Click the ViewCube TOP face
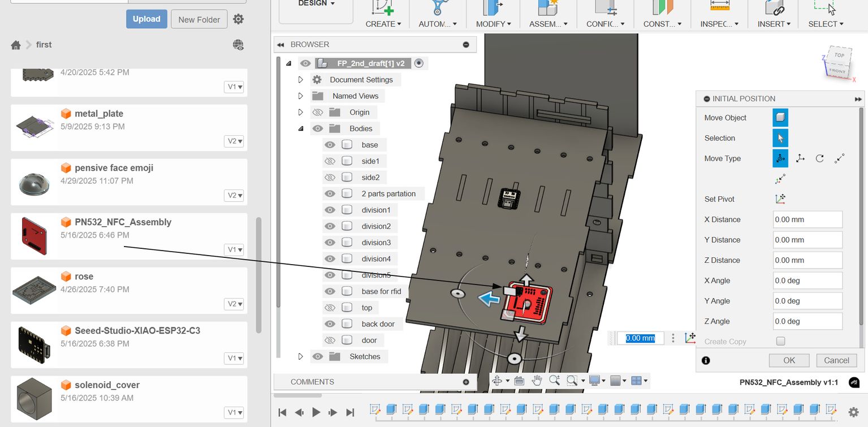Image resolution: width=868 pixels, height=427 pixels. pos(839,55)
